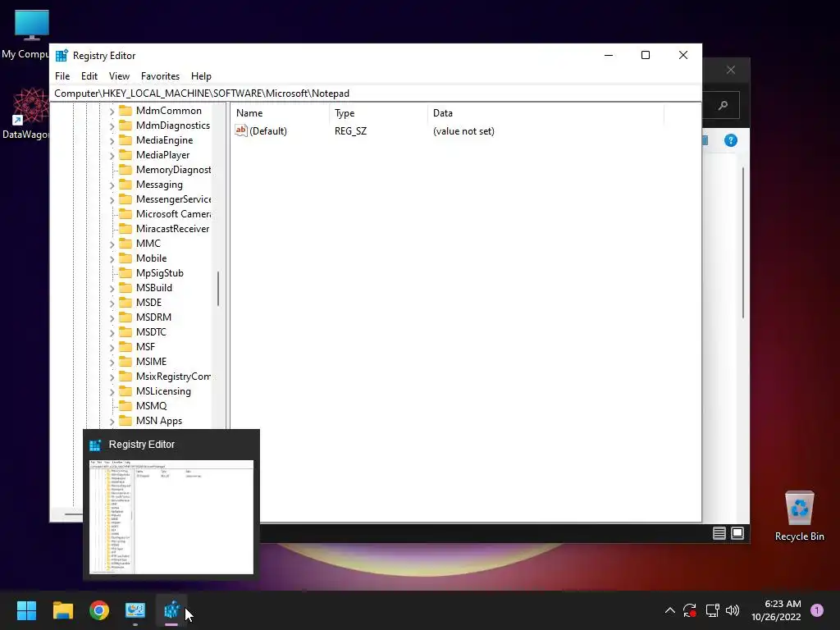Image resolution: width=840 pixels, height=630 pixels.
Task: Close the background window
Action: point(731,71)
